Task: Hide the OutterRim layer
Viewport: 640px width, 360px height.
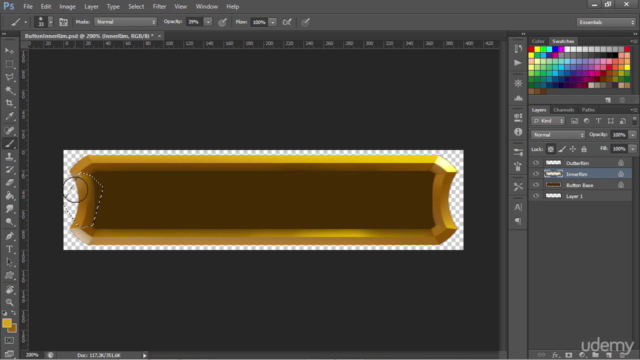Action: pos(536,163)
